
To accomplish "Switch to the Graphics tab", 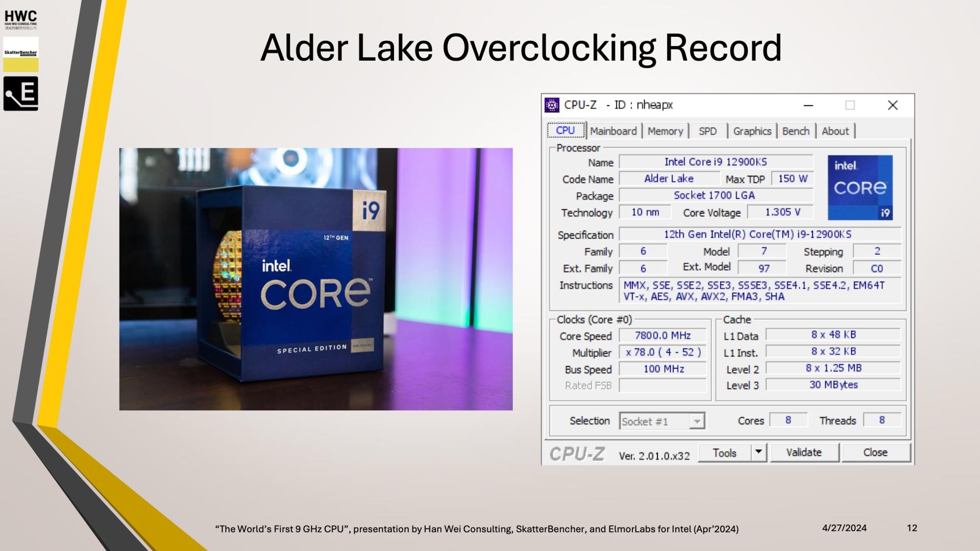I will (752, 131).
